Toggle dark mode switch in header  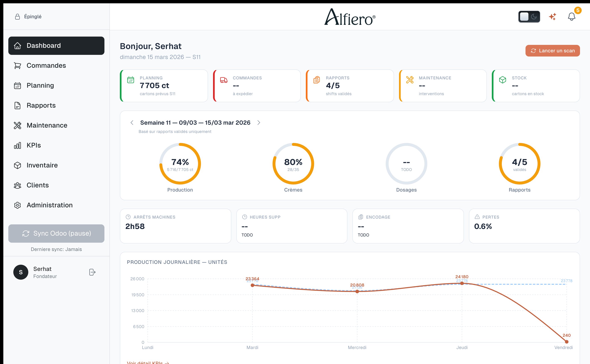pyautogui.click(x=529, y=17)
